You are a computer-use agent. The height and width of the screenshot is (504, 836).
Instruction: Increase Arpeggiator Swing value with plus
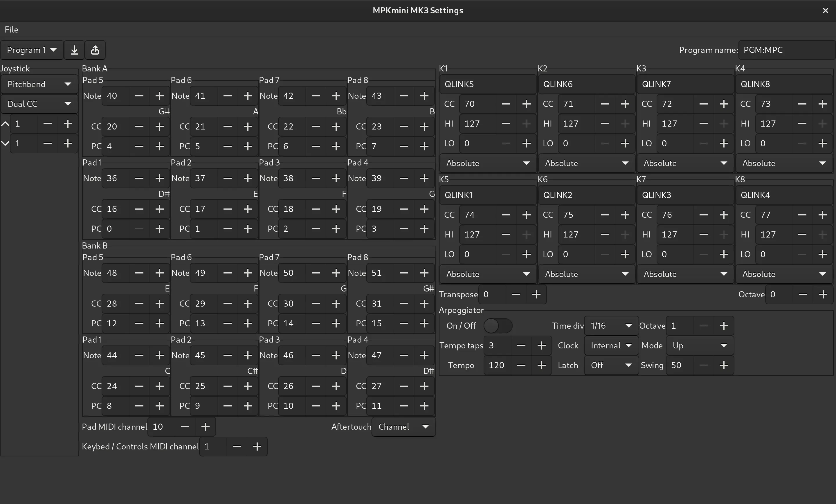(x=724, y=365)
